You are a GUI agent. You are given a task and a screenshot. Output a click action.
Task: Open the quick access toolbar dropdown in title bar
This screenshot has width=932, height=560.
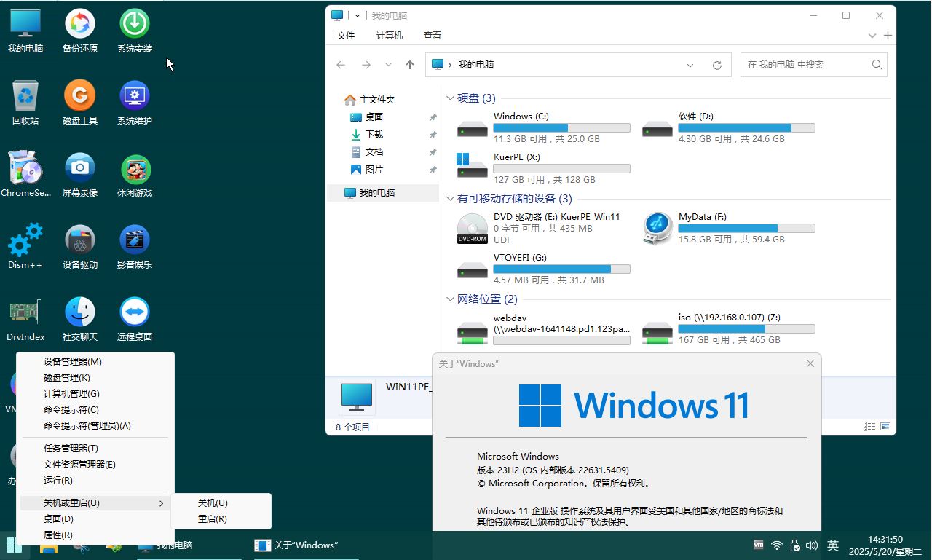point(358,15)
